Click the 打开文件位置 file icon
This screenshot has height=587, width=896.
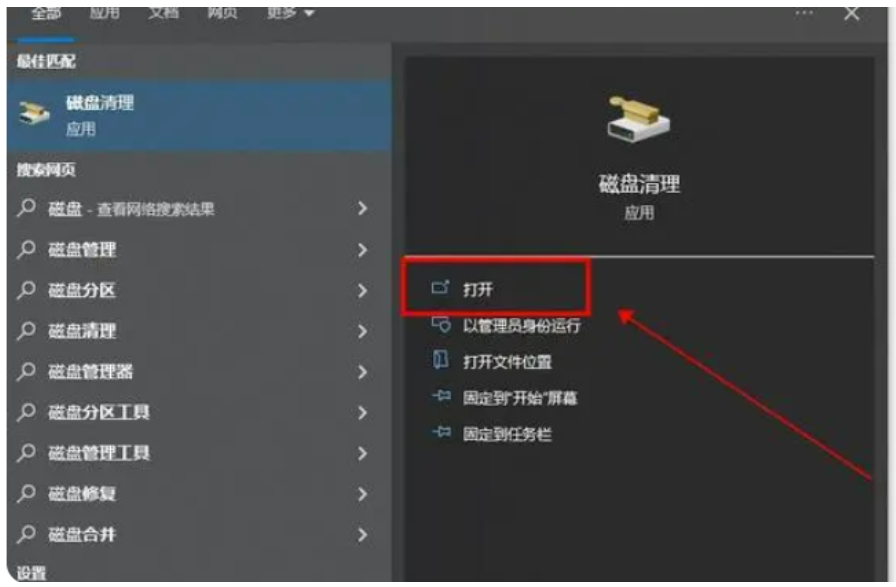tap(441, 360)
